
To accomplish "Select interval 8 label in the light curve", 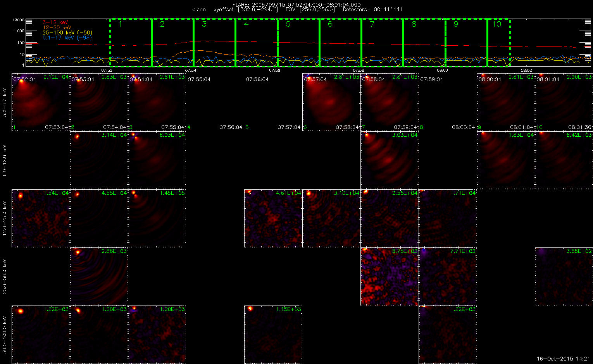I will pos(414,24).
